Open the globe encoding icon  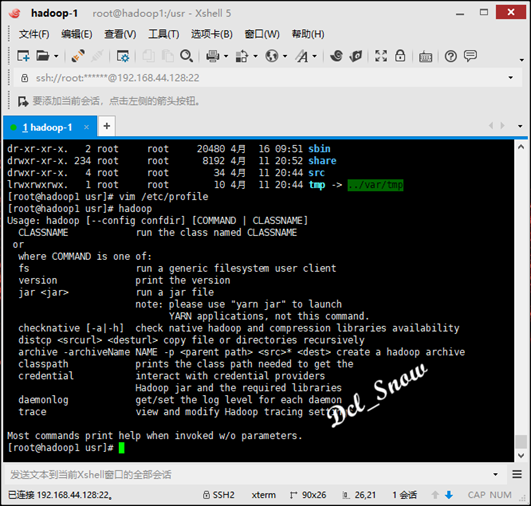tap(272, 56)
